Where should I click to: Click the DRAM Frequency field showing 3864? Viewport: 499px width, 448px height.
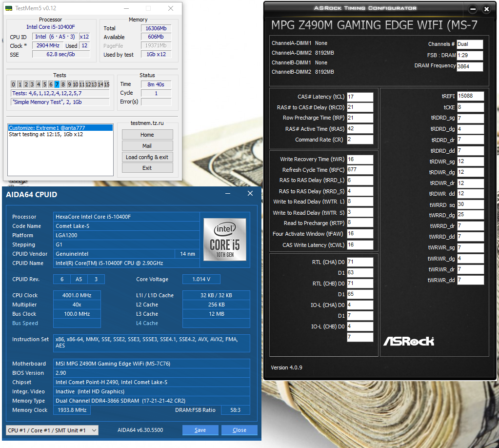(470, 66)
